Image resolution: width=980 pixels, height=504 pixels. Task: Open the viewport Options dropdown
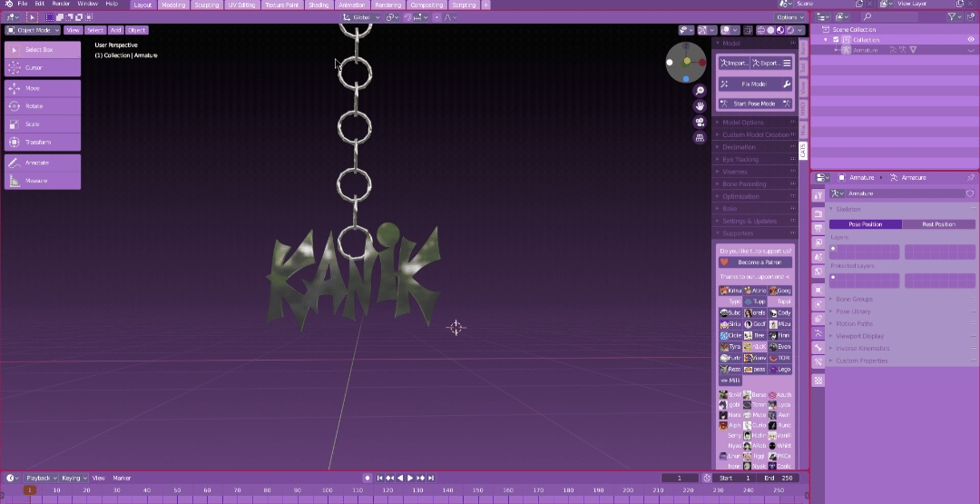tap(789, 17)
